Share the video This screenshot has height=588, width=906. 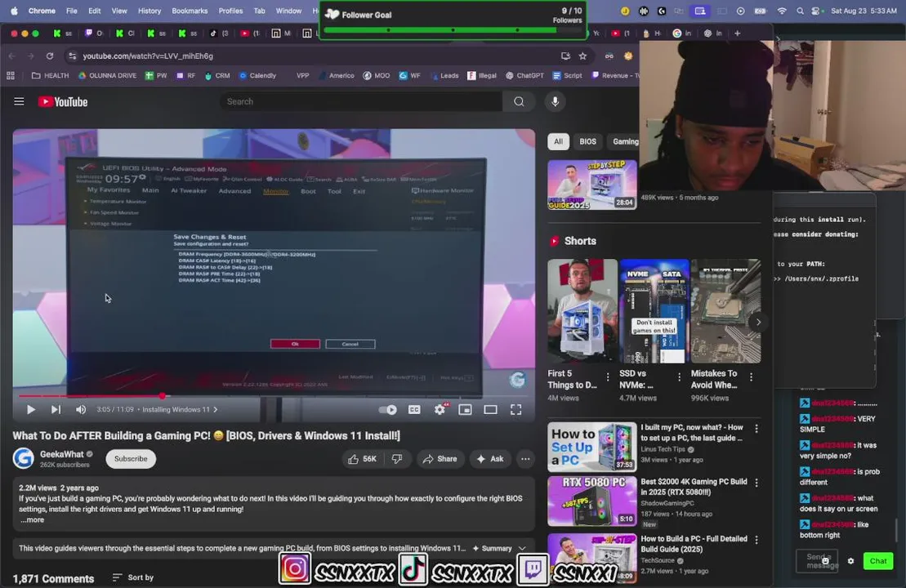point(440,459)
